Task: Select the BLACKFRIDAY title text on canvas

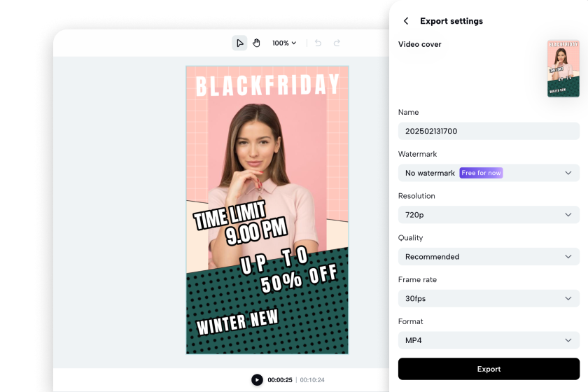Action: 267,85
